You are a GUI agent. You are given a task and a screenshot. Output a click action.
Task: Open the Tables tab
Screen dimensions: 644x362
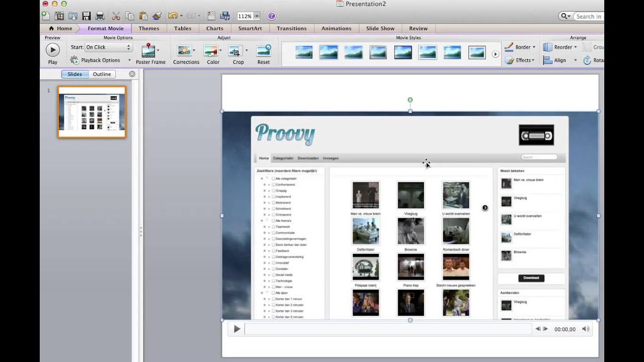(183, 29)
